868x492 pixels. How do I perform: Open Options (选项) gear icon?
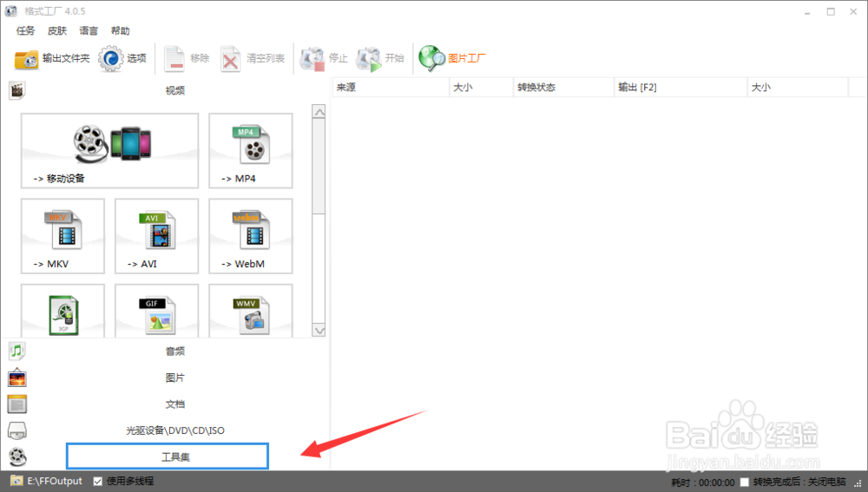111,59
